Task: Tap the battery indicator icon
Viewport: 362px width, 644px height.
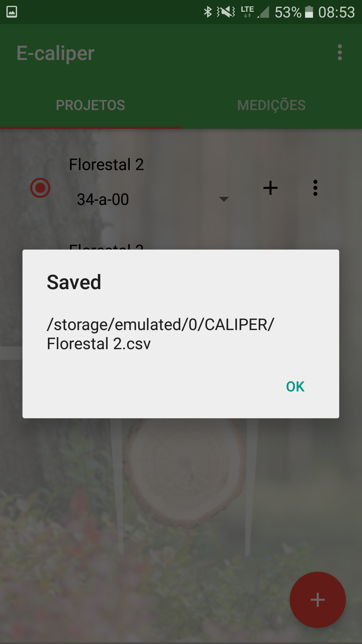Action: coord(309,12)
